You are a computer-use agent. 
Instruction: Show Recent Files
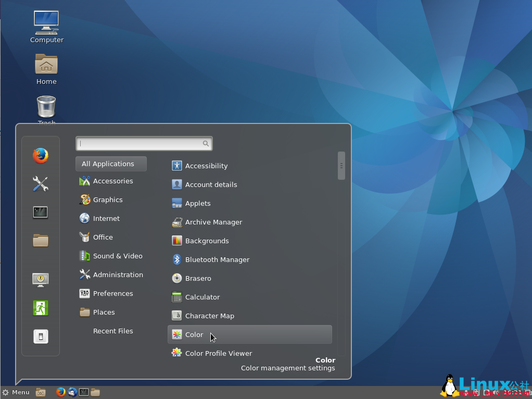pyautogui.click(x=113, y=331)
